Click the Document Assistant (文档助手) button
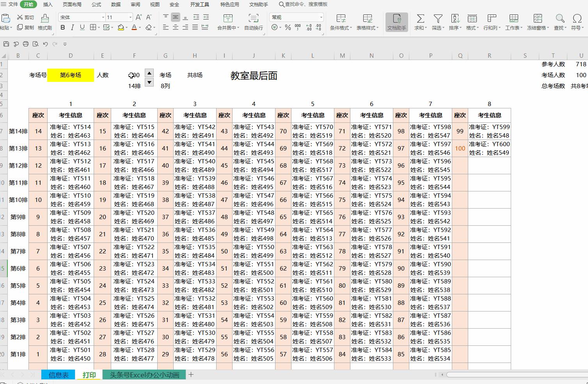The image size is (588, 384). (396, 22)
